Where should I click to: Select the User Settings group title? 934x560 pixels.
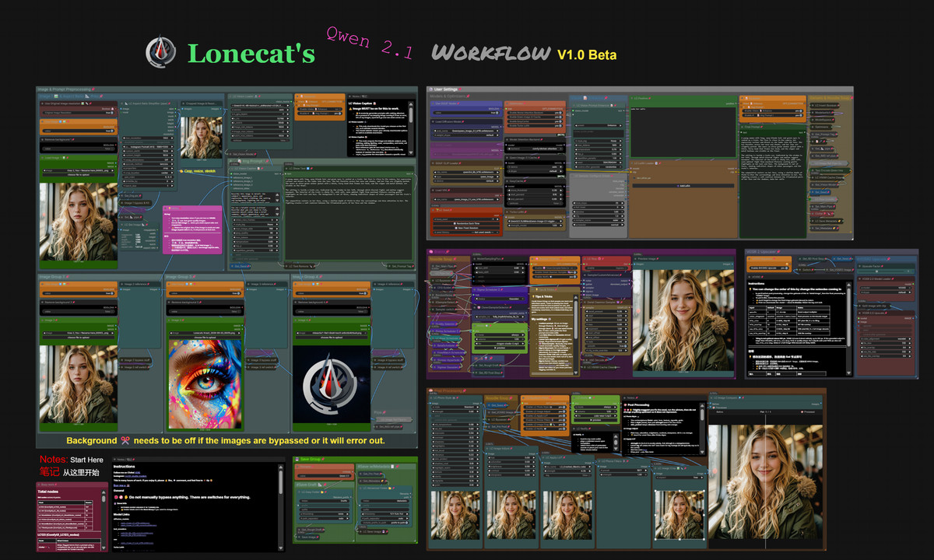(447, 89)
